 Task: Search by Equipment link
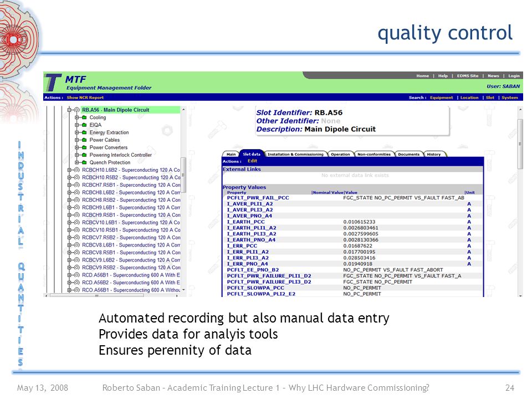point(442,98)
